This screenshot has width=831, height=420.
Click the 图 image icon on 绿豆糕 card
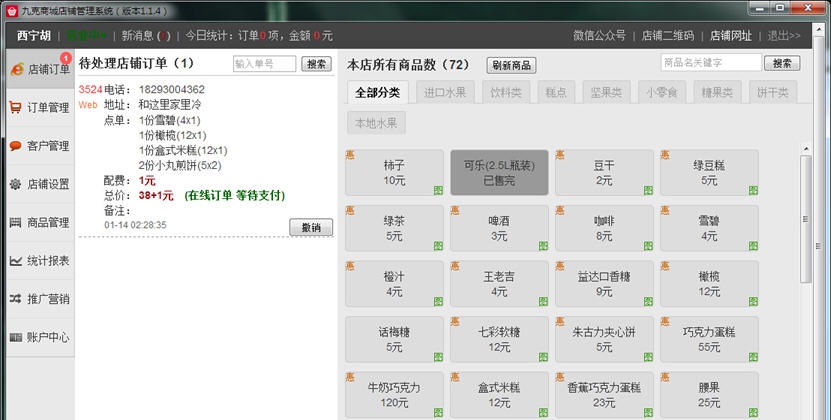pos(753,190)
